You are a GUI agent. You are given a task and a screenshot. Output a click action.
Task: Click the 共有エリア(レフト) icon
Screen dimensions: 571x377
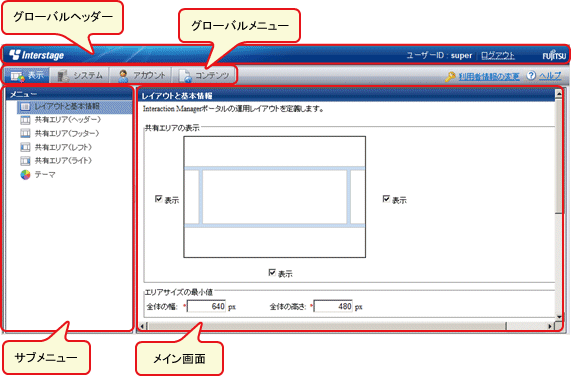25,147
